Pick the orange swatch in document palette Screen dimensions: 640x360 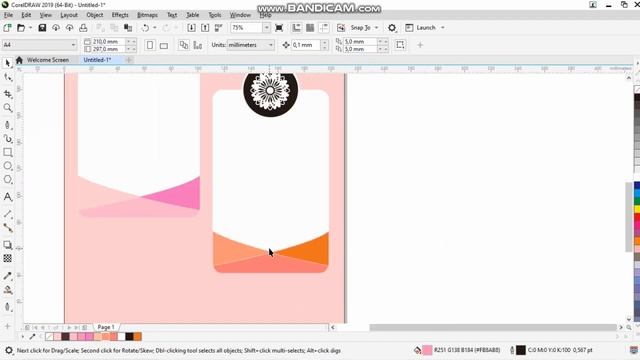[x=138, y=336]
